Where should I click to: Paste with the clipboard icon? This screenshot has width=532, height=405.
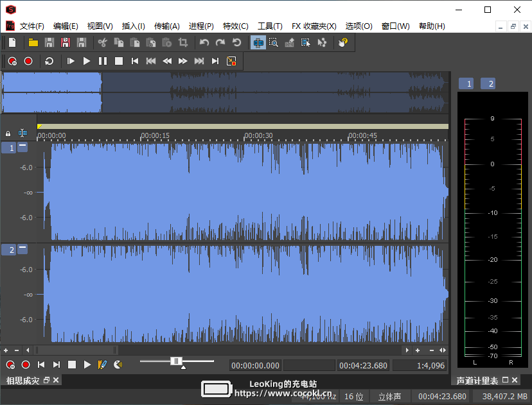tap(135, 42)
